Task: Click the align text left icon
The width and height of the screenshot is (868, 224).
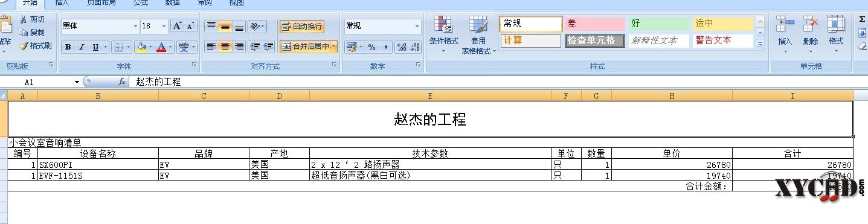Action: [211, 46]
